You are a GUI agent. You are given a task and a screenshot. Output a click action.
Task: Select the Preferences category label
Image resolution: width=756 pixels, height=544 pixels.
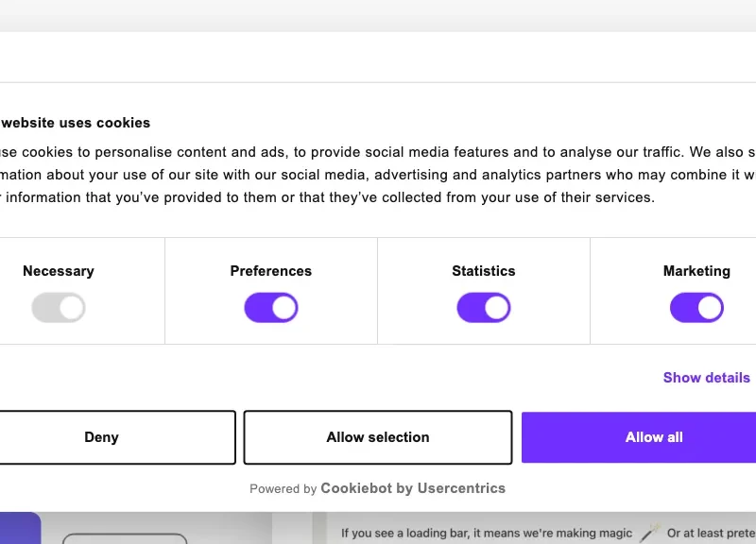pos(271,271)
